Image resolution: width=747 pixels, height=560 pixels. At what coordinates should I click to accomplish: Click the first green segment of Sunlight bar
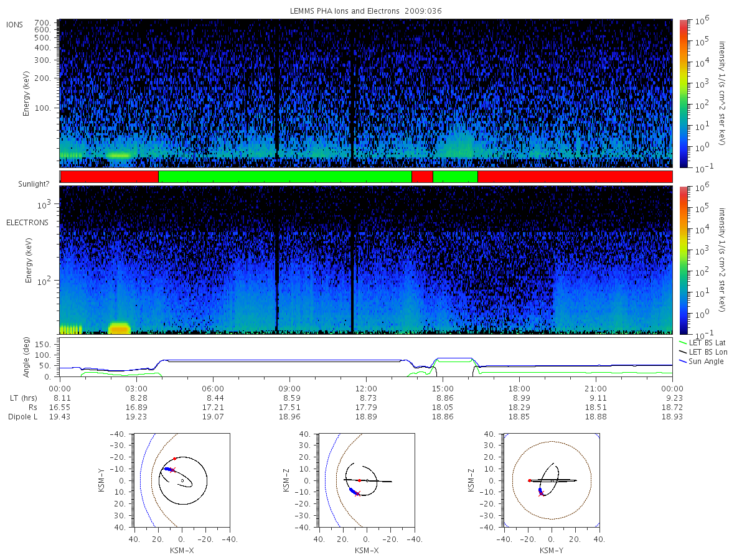[285, 177]
